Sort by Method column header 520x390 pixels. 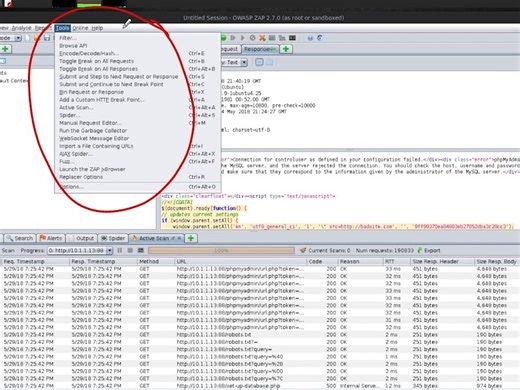[x=155, y=261]
